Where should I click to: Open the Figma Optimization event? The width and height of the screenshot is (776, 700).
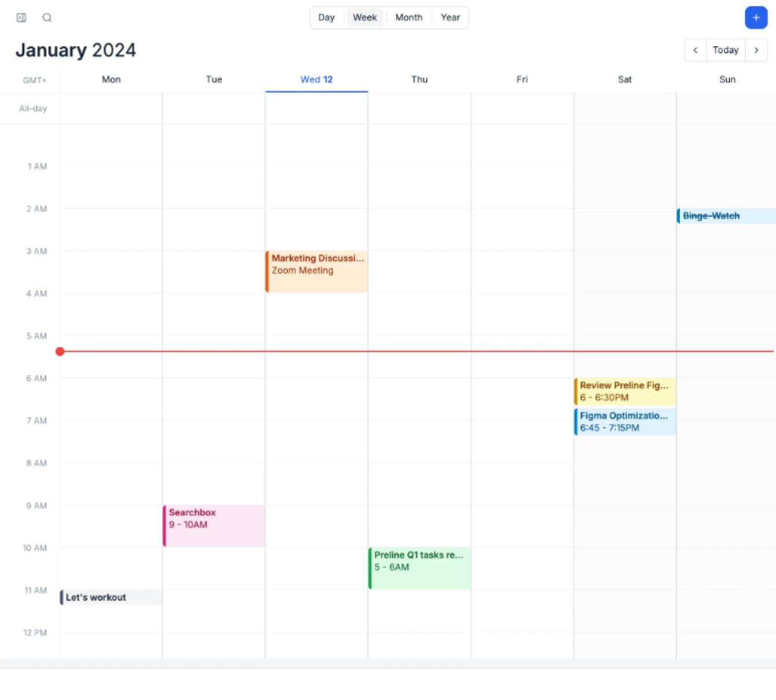[x=625, y=421]
